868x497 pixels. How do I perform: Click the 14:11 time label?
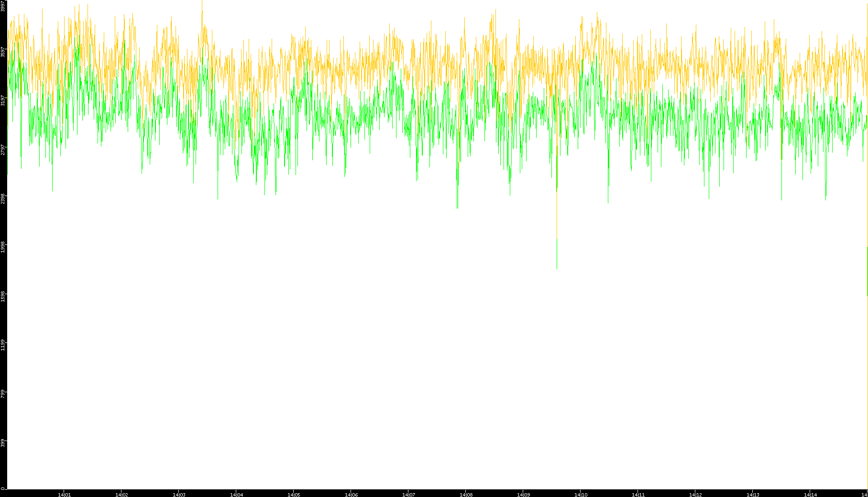[638, 495]
